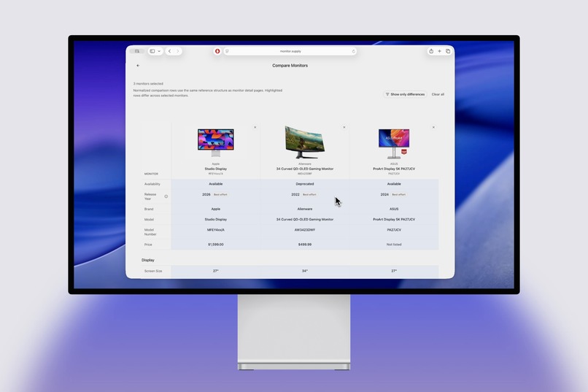Screen dimensions: 588x392
Task: Toggle Show only differences filter
Action: pyautogui.click(x=405, y=94)
